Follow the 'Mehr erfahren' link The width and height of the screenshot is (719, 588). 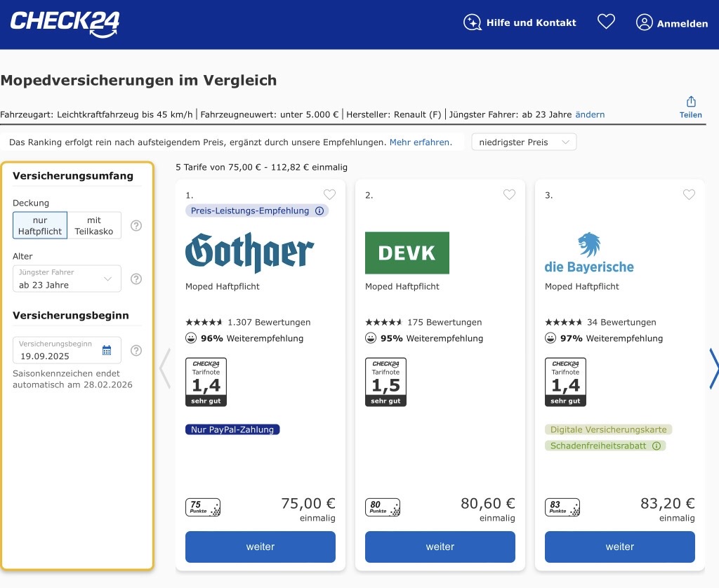[420, 142]
